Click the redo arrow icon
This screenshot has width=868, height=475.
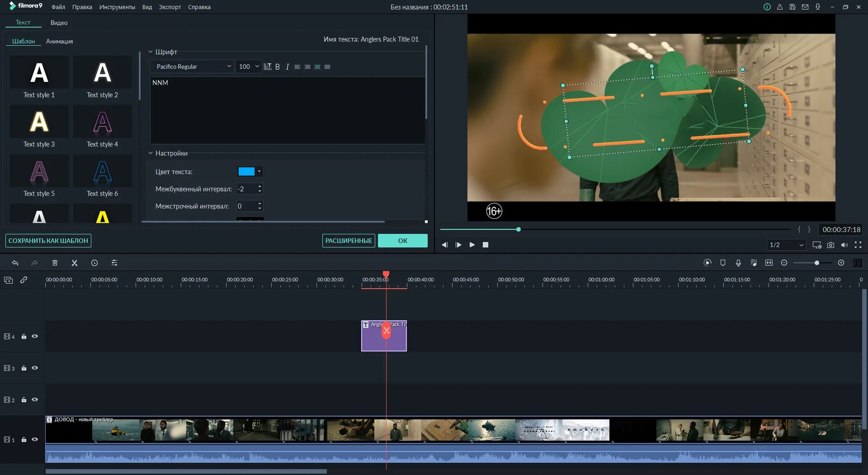pyautogui.click(x=34, y=263)
